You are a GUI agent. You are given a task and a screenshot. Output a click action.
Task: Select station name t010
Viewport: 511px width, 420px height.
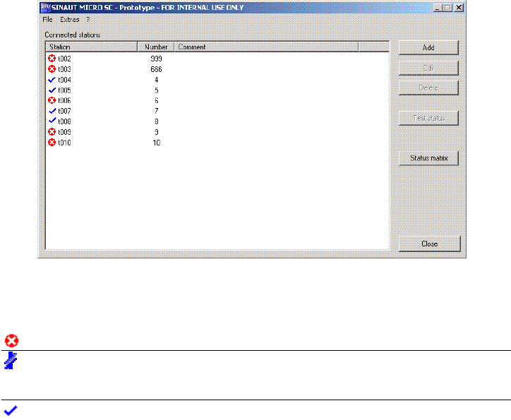point(64,143)
